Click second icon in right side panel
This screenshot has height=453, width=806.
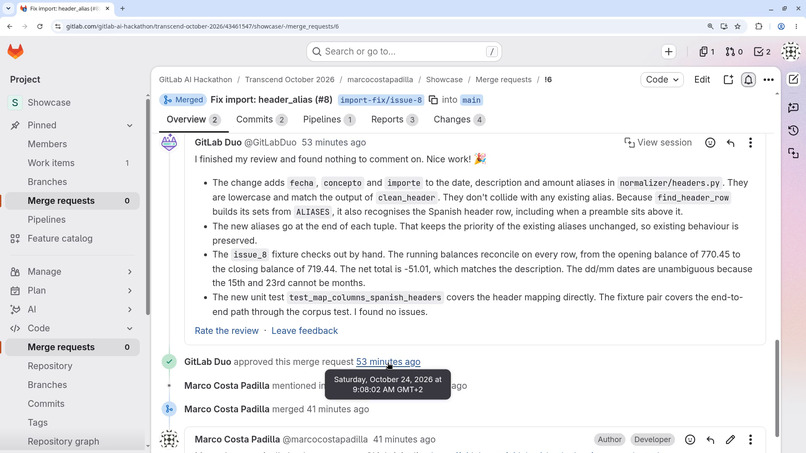click(793, 107)
